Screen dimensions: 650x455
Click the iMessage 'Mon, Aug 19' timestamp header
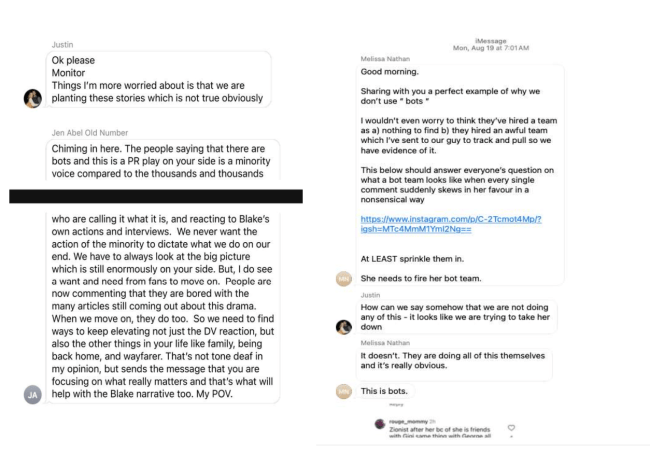tap(489, 44)
